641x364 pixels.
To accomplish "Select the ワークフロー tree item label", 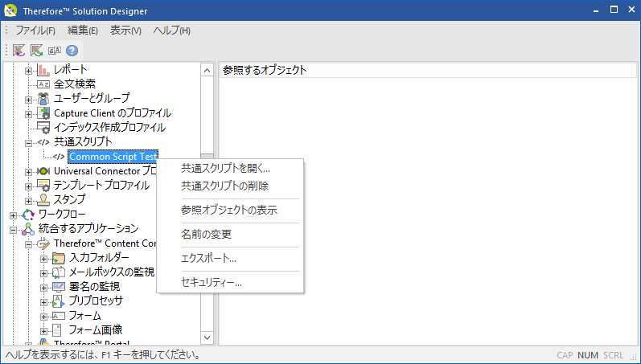I will [x=62, y=215].
